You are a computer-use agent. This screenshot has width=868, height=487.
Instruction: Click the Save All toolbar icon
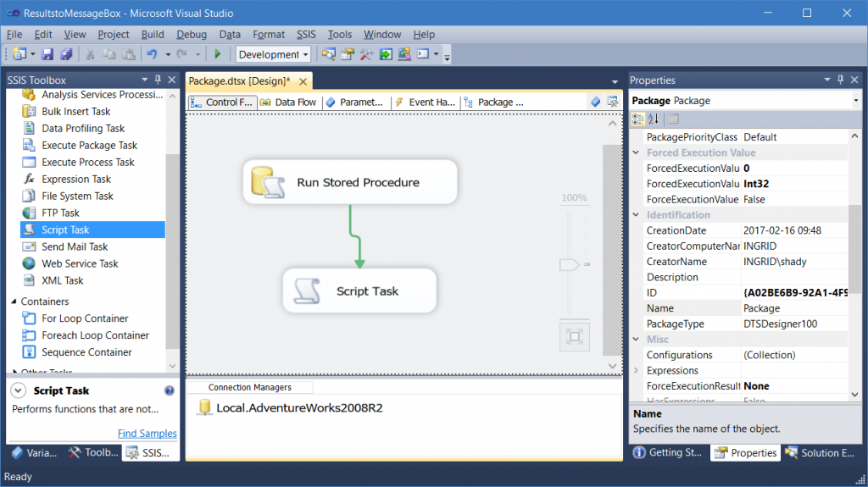point(66,54)
